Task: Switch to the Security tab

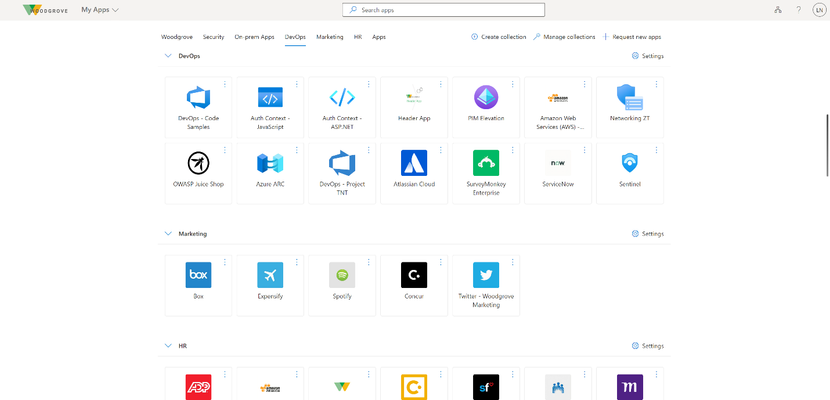Action: click(213, 37)
